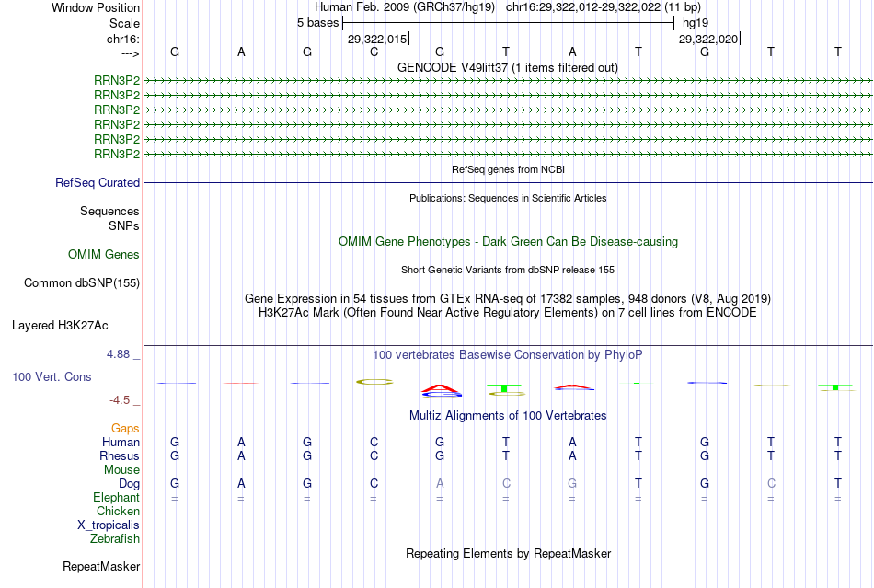Click the Sequences track label

[109, 212]
